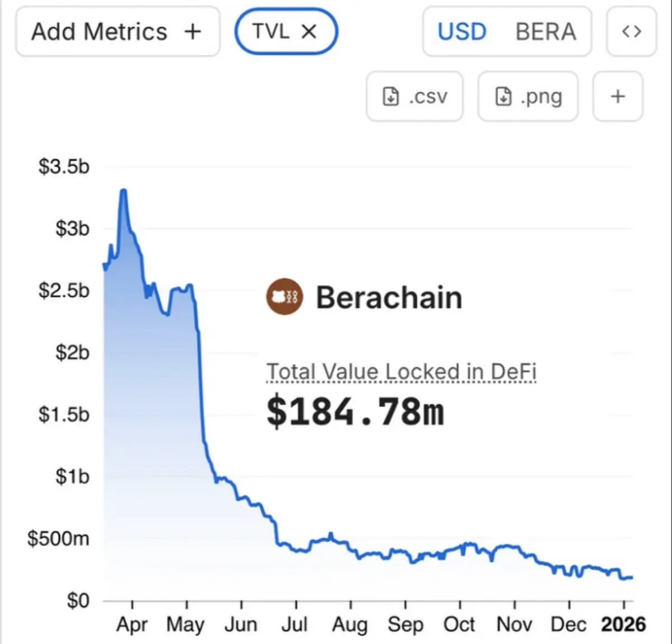Viewport: 672px width, 644px height.
Task: Open embed code with angle brackets icon
Action: [631, 32]
